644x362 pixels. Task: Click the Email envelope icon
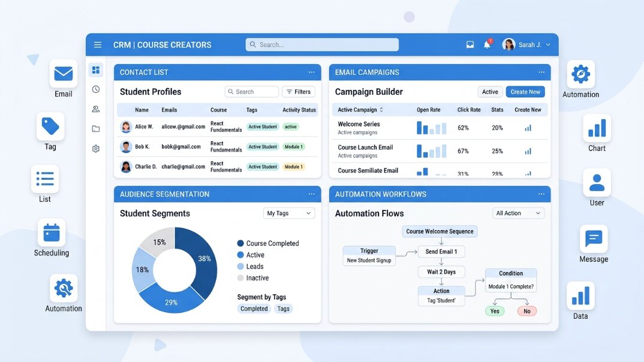tap(63, 74)
